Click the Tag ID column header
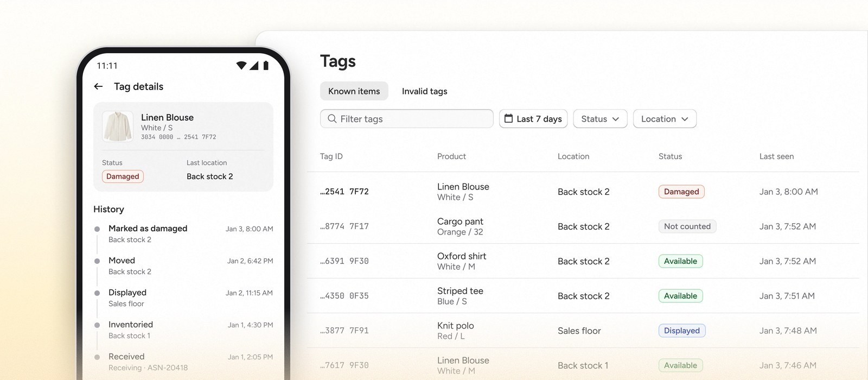This screenshot has width=868, height=380. tap(331, 156)
